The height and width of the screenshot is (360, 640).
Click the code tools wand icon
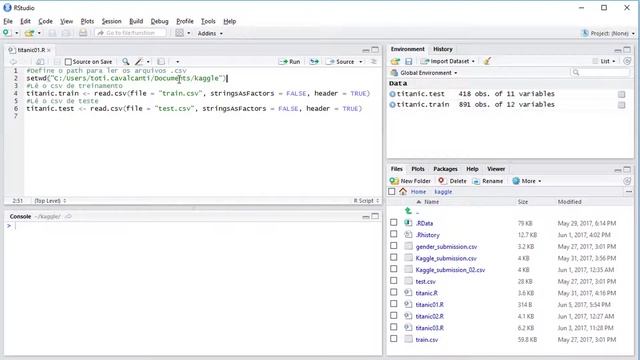coord(139,62)
